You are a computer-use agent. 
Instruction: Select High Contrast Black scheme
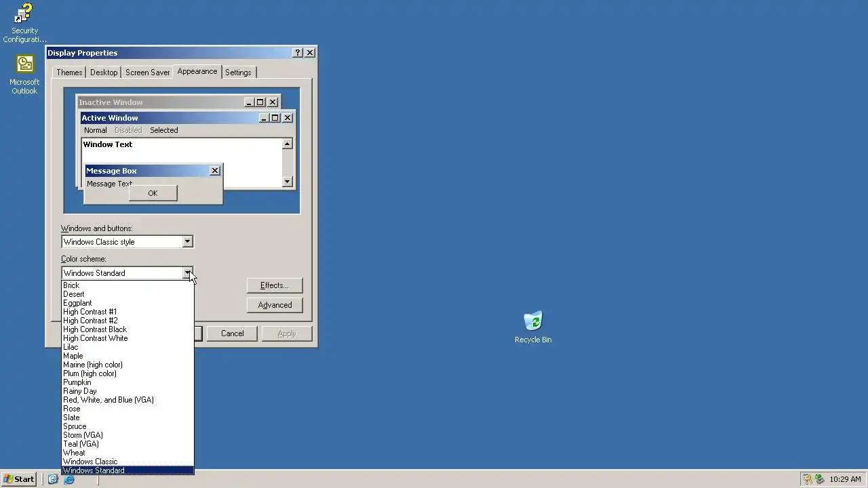click(127, 329)
